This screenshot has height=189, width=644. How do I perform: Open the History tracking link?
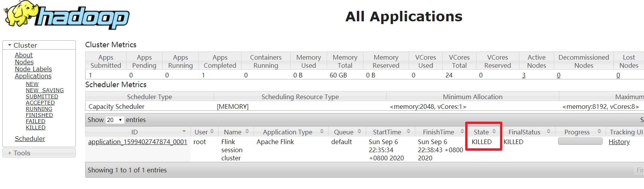619,142
